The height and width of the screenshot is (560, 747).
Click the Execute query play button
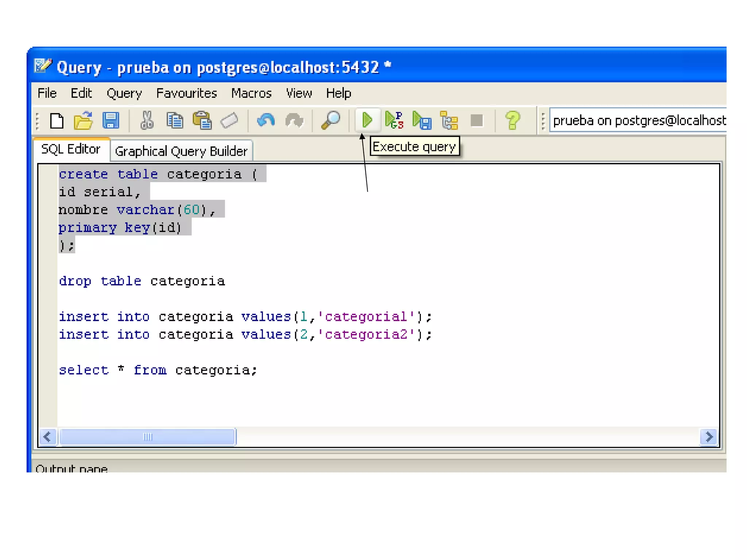[x=367, y=120]
